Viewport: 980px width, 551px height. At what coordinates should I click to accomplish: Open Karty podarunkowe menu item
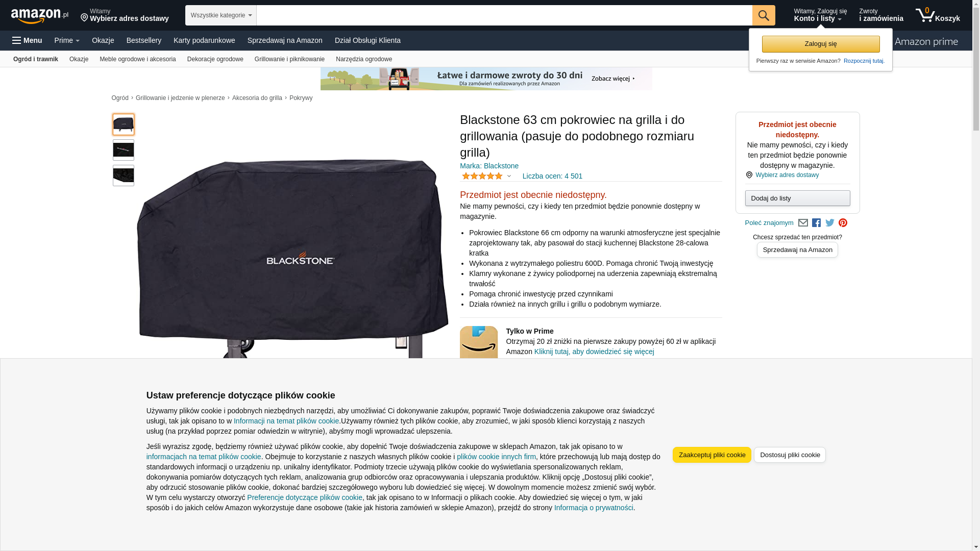click(x=204, y=40)
